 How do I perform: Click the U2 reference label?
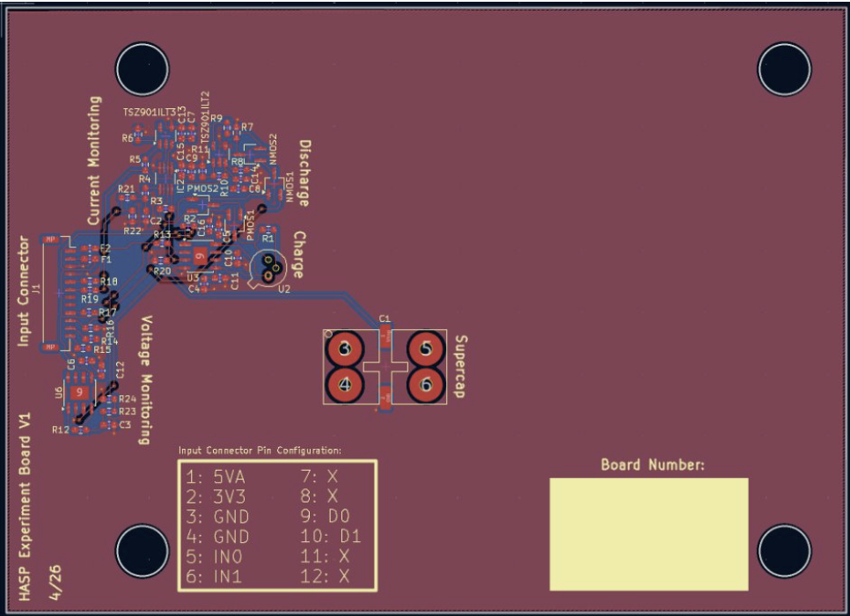click(x=284, y=289)
